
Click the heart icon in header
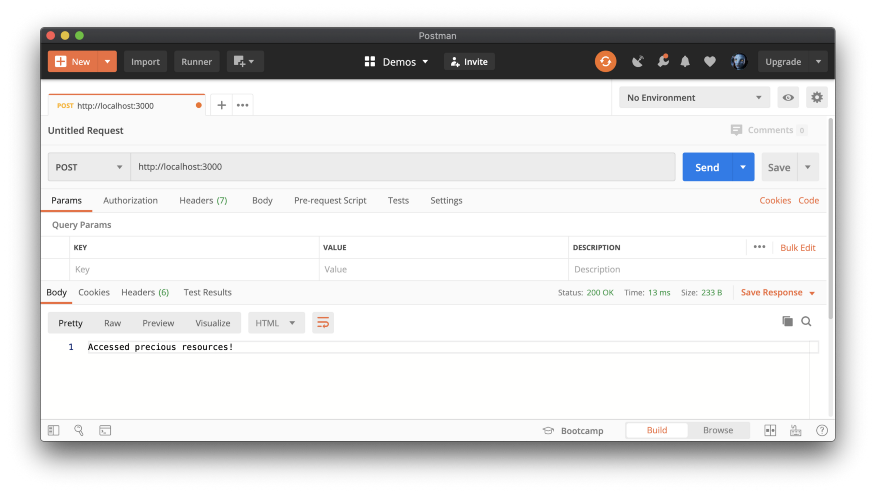tap(710, 61)
